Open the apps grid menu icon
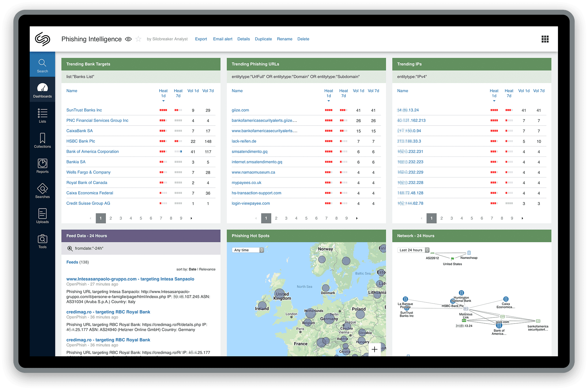Screen dimensions: 588x390 pyautogui.click(x=545, y=39)
